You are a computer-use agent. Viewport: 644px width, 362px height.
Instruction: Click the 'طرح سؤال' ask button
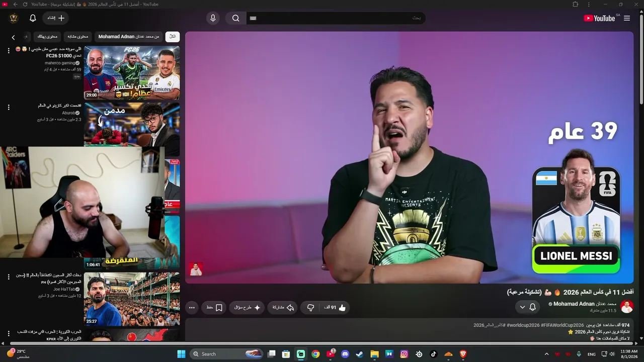(x=247, y=308)
